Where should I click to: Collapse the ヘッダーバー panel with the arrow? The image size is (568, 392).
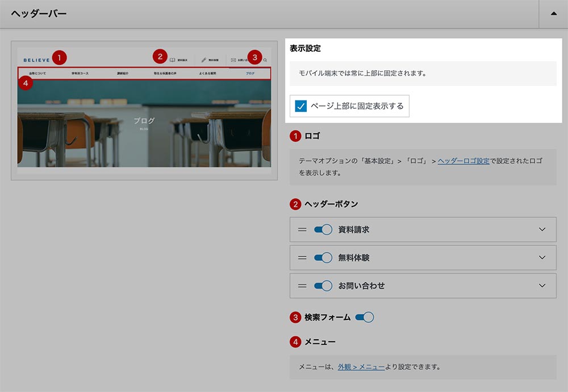pyautogui.click(x=553, y=14)
